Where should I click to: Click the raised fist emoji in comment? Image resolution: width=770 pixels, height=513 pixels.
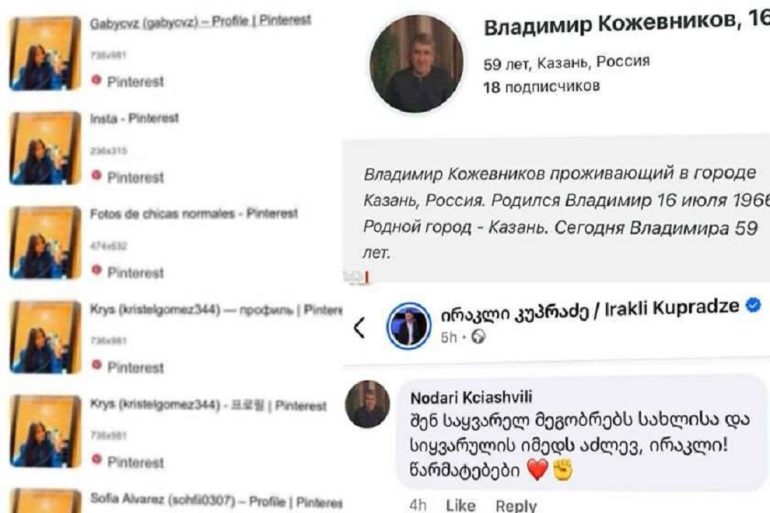pyautogui.click(x=563, y=469)
